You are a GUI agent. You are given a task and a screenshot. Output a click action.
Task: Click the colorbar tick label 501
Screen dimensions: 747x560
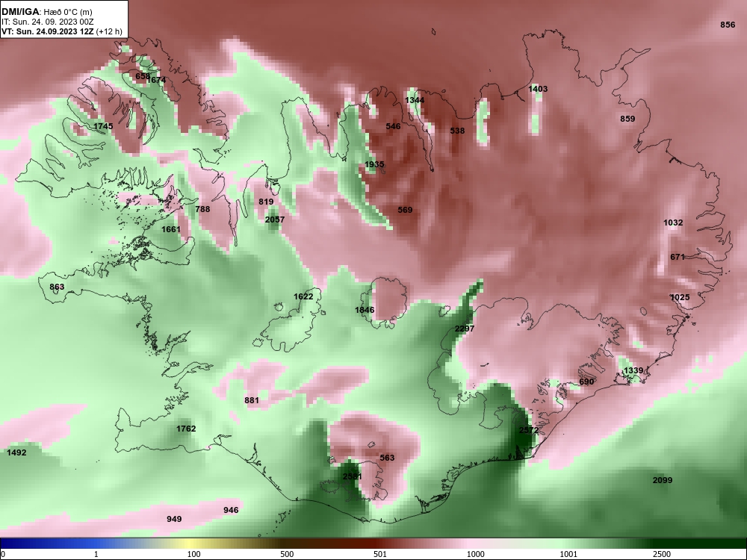click(380, 554)
